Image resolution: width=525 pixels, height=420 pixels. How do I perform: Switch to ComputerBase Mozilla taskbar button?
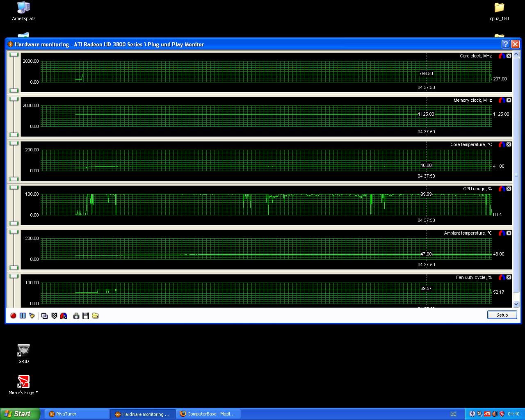coord(208,414)
